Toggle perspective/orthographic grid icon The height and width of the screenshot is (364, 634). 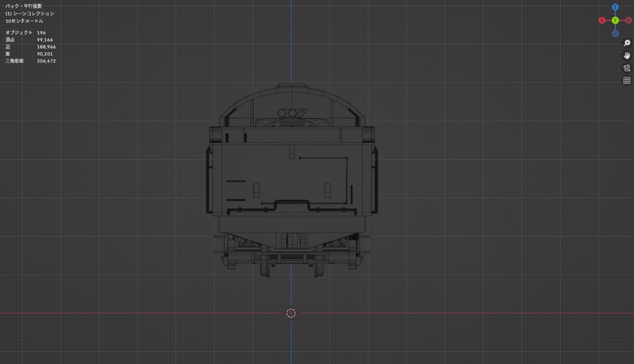[627, 80]
